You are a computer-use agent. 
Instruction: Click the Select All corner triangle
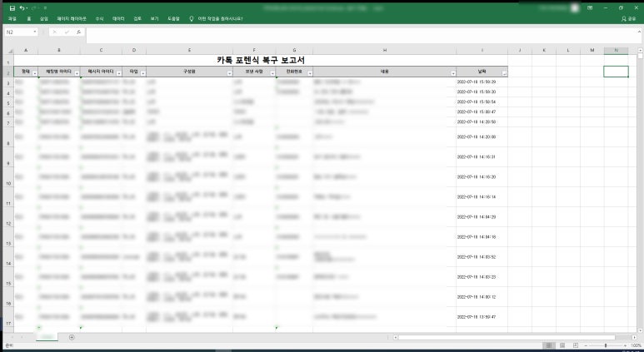coord(9,51)
